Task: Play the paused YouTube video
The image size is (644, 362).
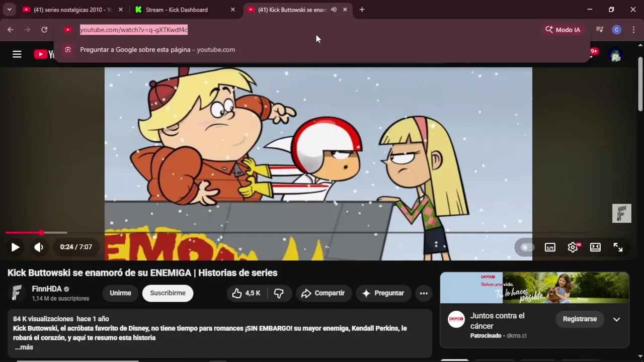Action: [x=15, y=247]
